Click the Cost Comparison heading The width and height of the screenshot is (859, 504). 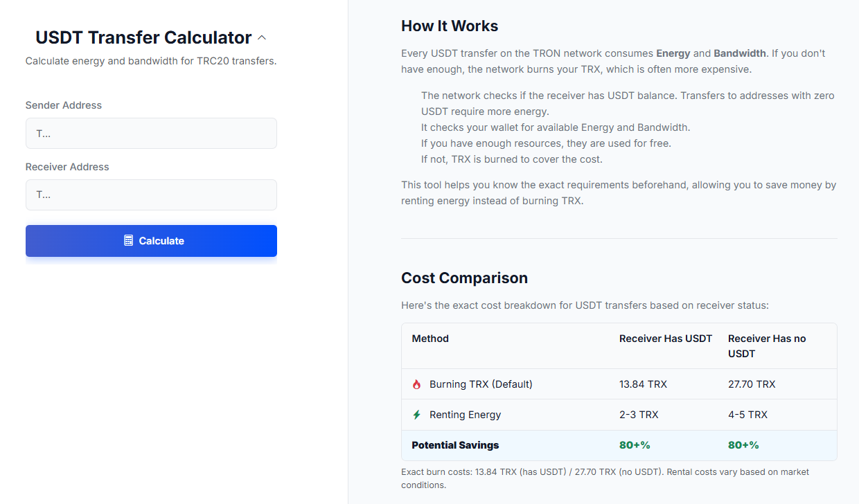pos(464,278)
